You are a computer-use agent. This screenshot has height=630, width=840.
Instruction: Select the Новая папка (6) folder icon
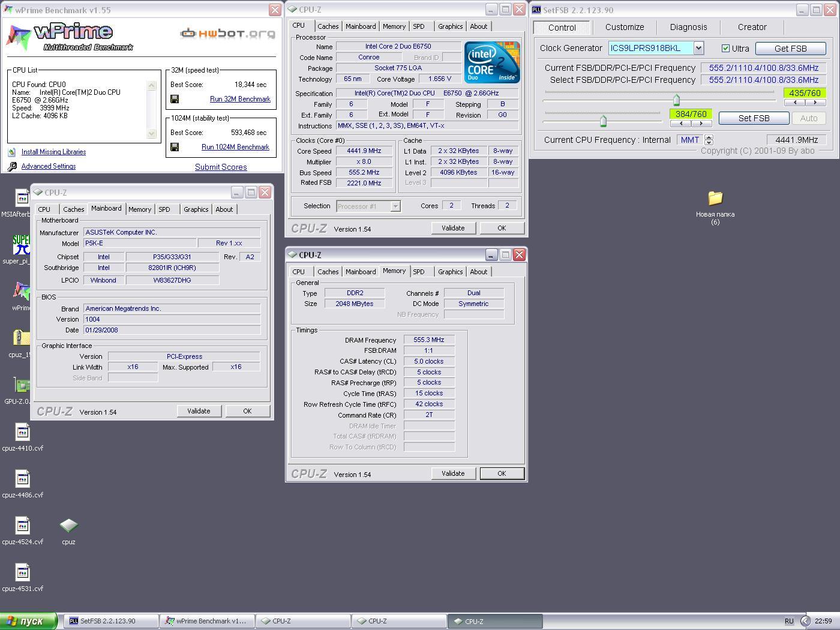(x=715, y=198)
